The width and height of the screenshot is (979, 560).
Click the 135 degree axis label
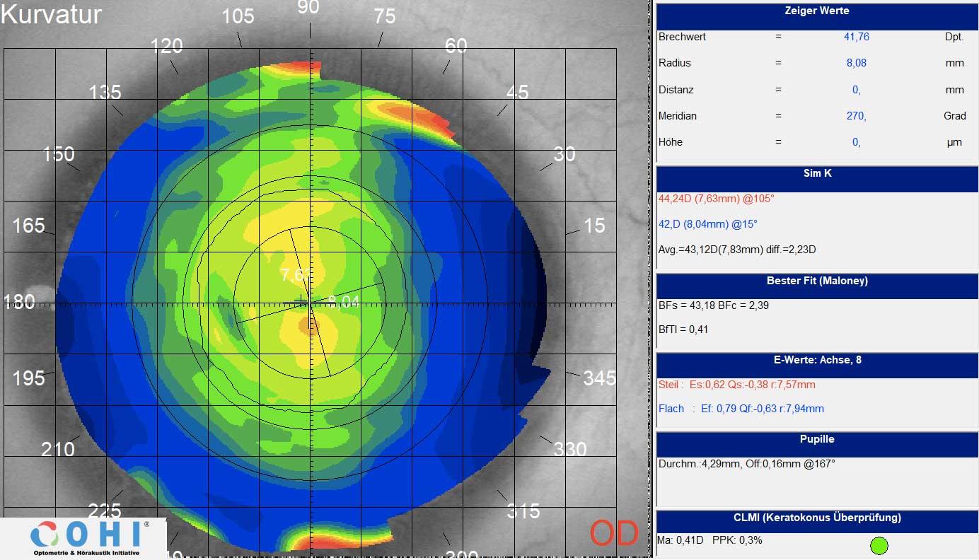[105, 93]
